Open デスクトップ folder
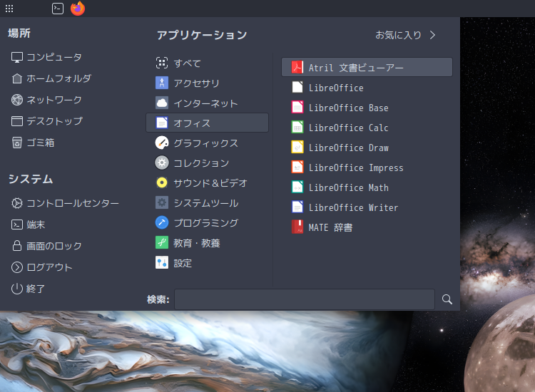 click(47, 121)
